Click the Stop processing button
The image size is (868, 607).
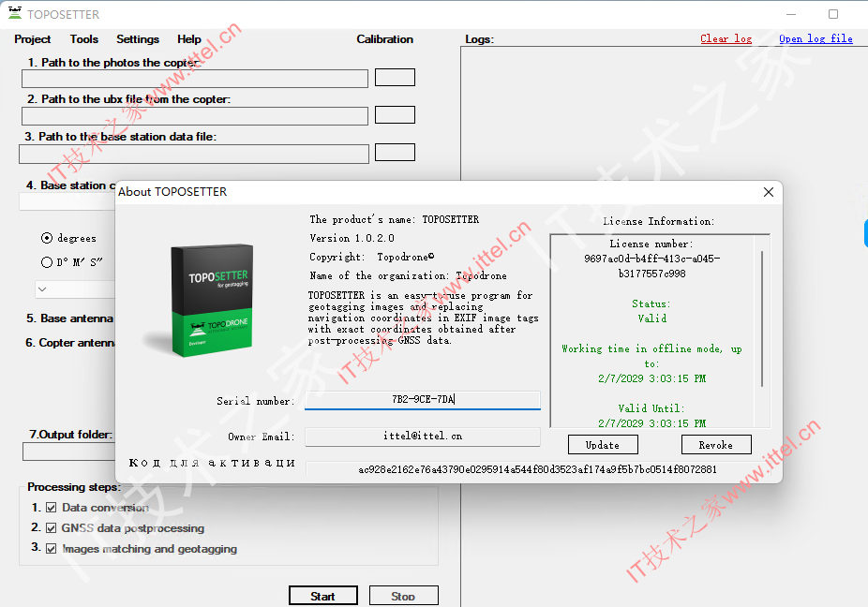404,596
